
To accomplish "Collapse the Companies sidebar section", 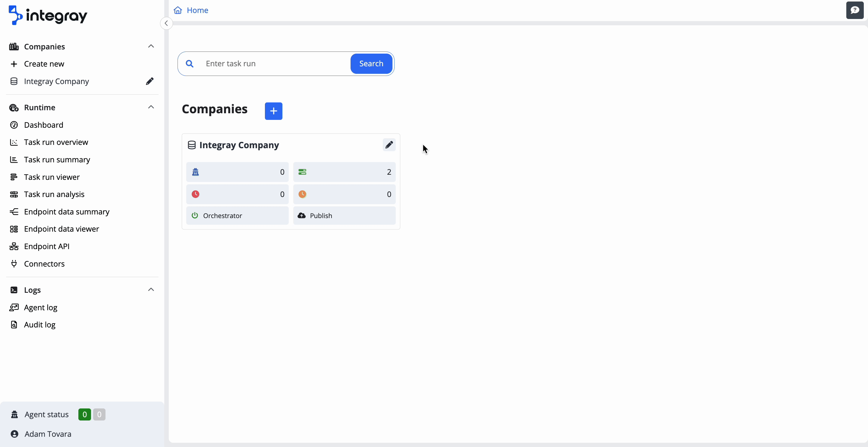I will 151,46.
